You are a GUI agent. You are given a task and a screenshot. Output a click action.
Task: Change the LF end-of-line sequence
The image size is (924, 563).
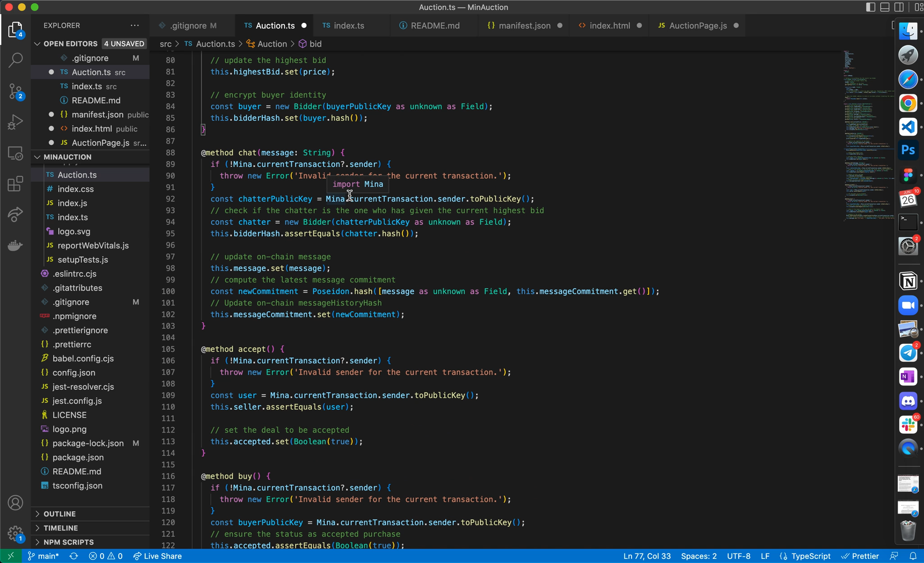point(765,556)
